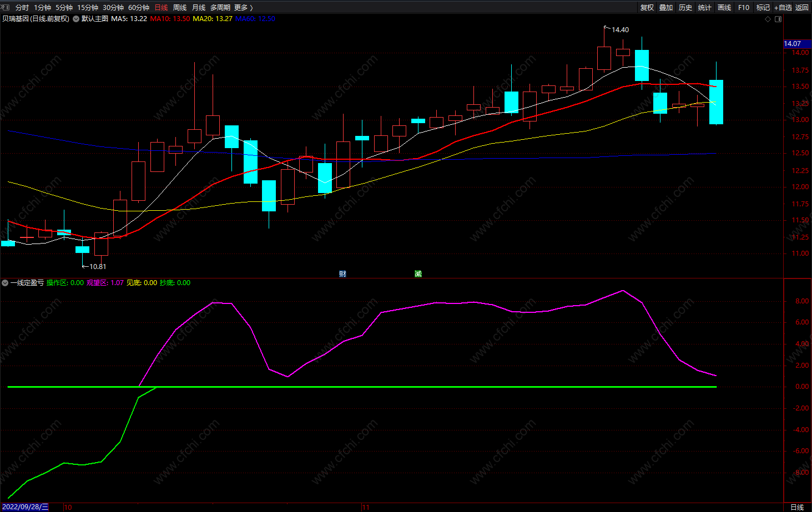Click the MA20: 13.27 label

[213, 19]
